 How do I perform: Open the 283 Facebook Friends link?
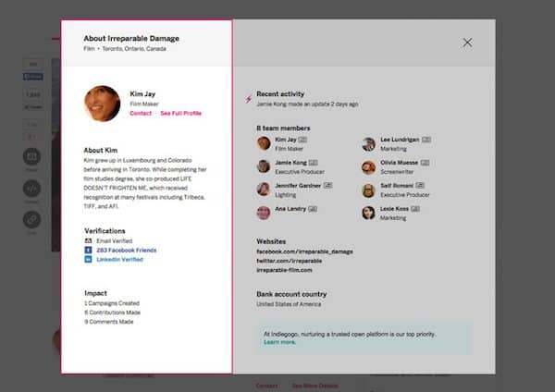[x=126, y=251]
